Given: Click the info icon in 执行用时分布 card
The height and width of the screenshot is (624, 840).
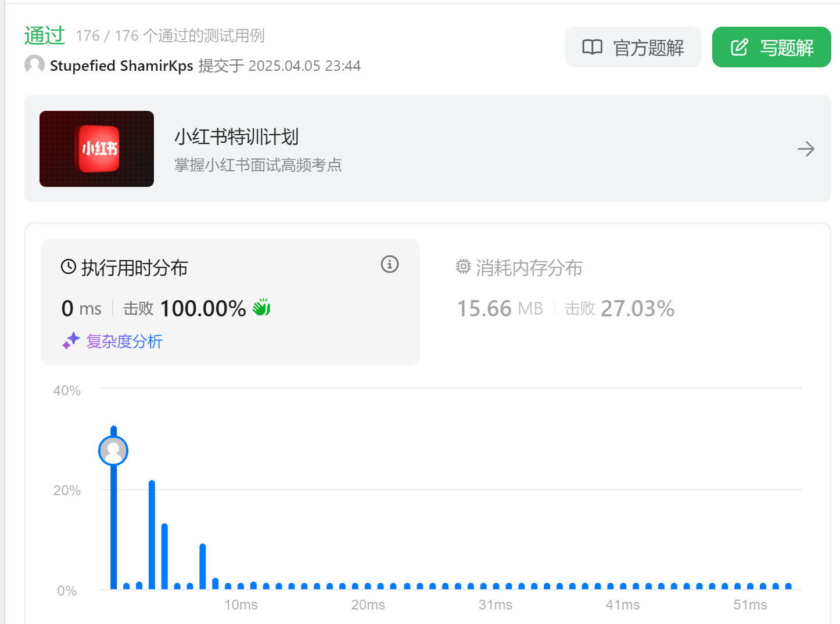Looking at the screenshot, I should [390, 264].
